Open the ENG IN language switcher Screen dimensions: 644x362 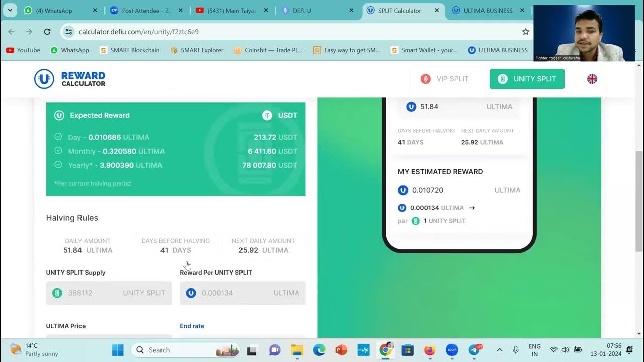[x=535, y=350]
